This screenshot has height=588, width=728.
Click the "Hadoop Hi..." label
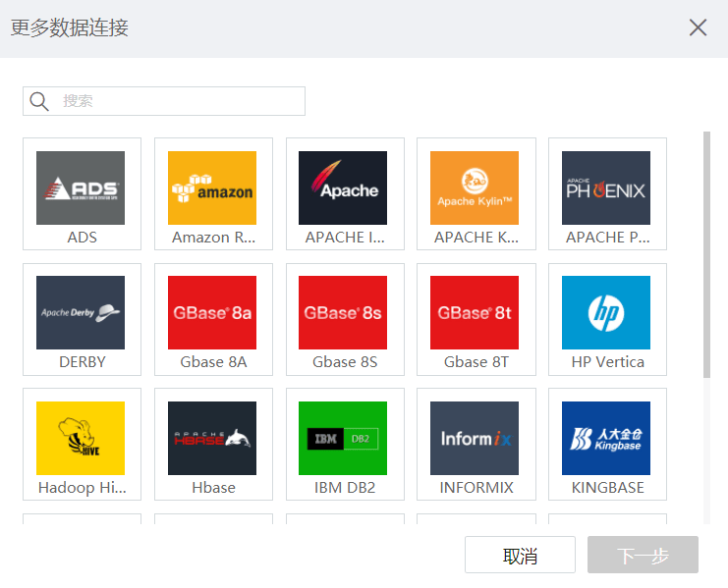coord(83,488)
